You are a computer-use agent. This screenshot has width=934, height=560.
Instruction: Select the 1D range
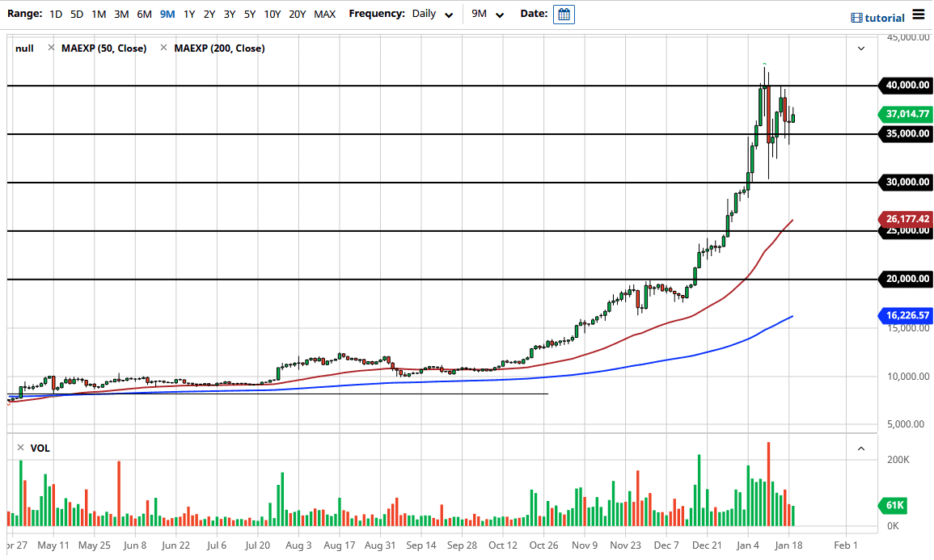(56, 14)
